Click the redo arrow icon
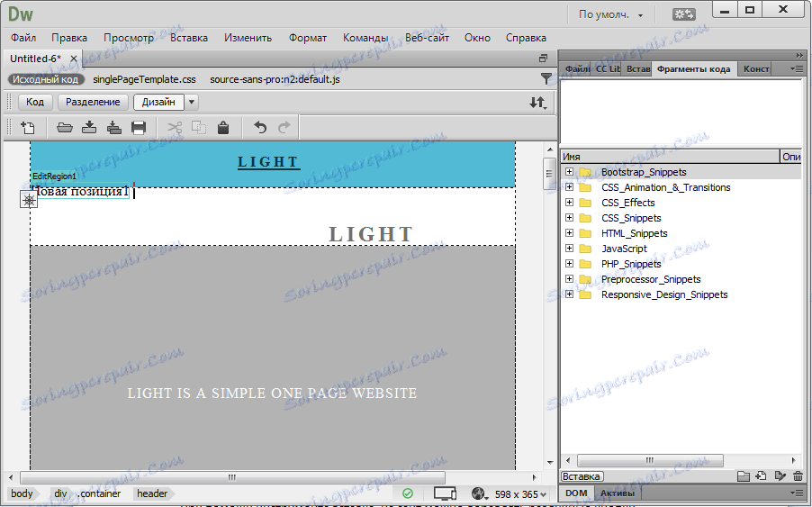The width and height of the screenshot is (812, 507). click(x=284, y=127)
